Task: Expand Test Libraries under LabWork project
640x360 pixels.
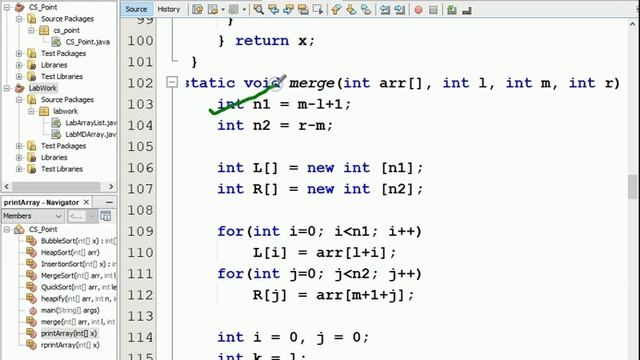Action: (x=19, y=169)
